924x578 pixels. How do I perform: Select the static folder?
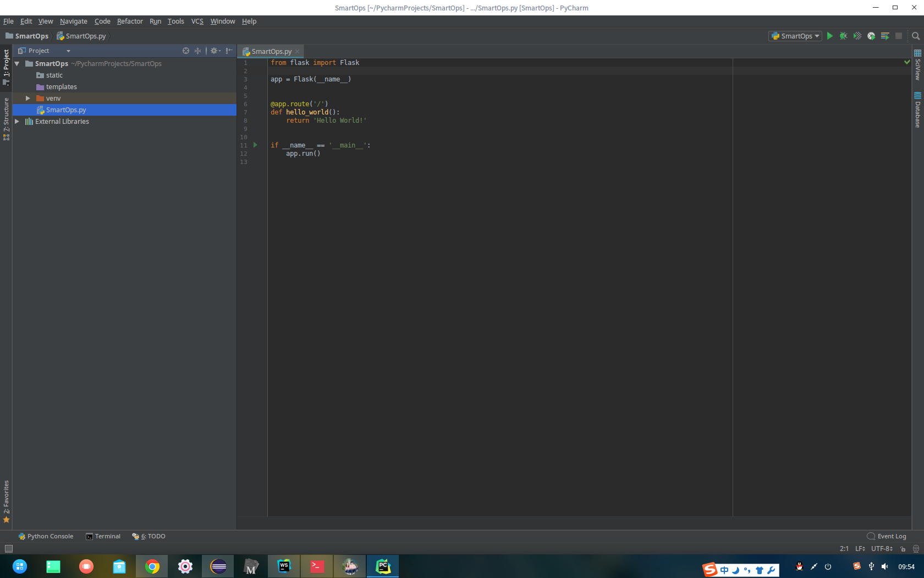(x=54, y=75)
